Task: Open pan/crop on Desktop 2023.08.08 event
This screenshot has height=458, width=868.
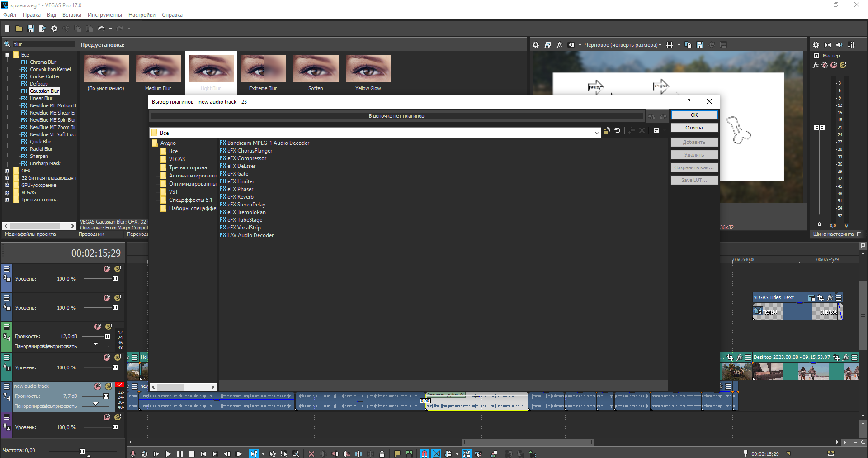Action: (836, 357)
